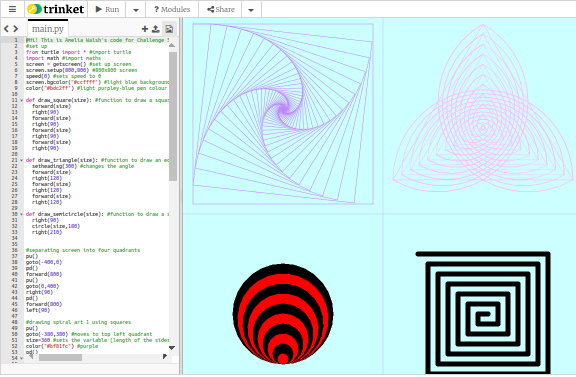
Task: Collapse the draw_square function fold arrow
Action: click(22, 100)
